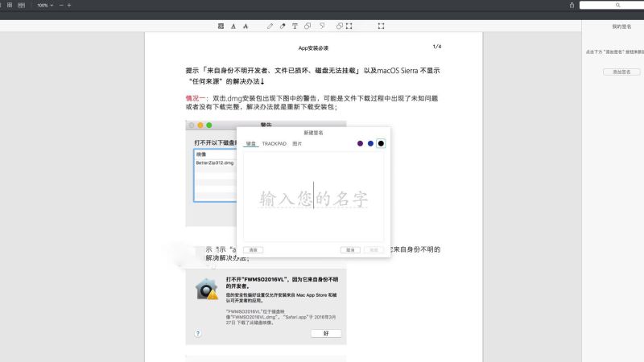Select the note callout tool
The image size is (644, 362).
[323, 26]
